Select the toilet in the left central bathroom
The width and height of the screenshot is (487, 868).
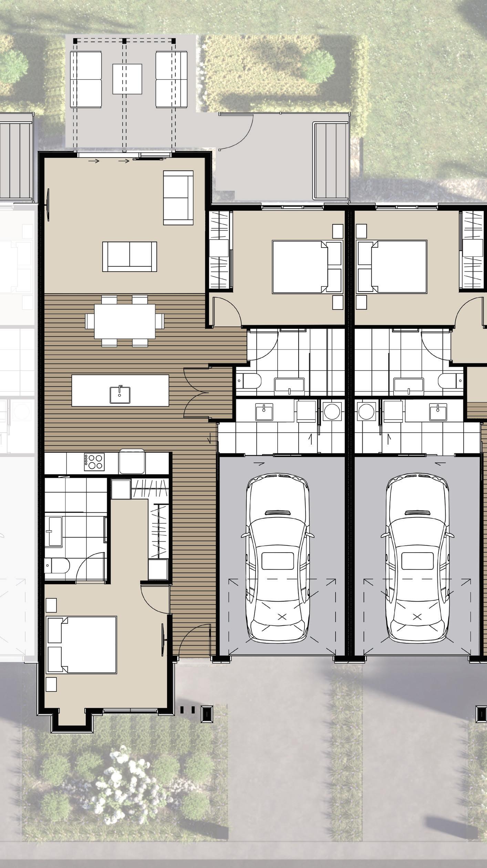click(249, 381)
